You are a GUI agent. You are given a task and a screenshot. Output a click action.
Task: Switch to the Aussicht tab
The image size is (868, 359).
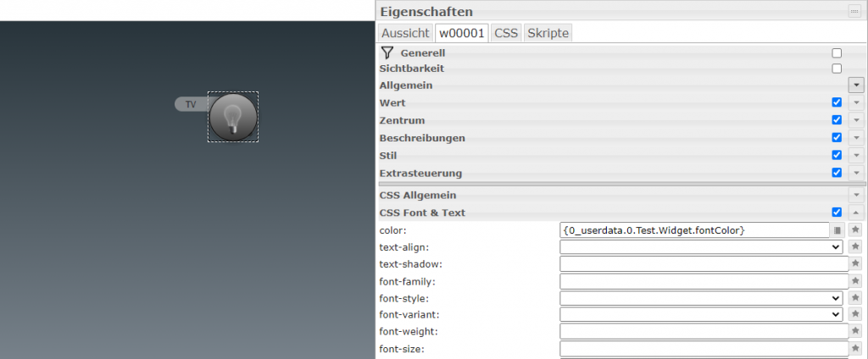point(404,33)
